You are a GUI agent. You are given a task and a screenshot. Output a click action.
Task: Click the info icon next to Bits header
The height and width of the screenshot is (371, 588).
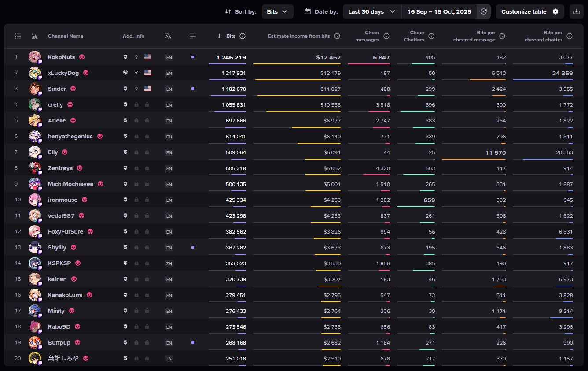point(243,36)
